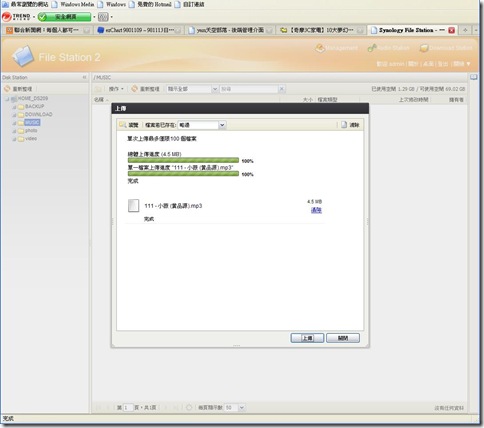Open the 略過 file-exists combo box
The height and width of the screenshot is (428, 484).
pyautogui.click(x=202, y=125)
